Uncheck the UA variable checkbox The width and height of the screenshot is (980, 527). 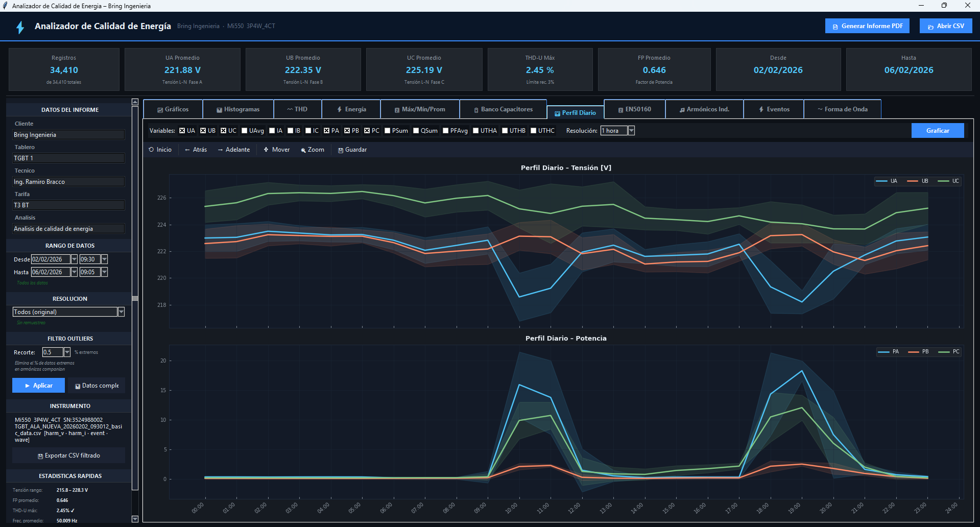(x=182, y=131)
